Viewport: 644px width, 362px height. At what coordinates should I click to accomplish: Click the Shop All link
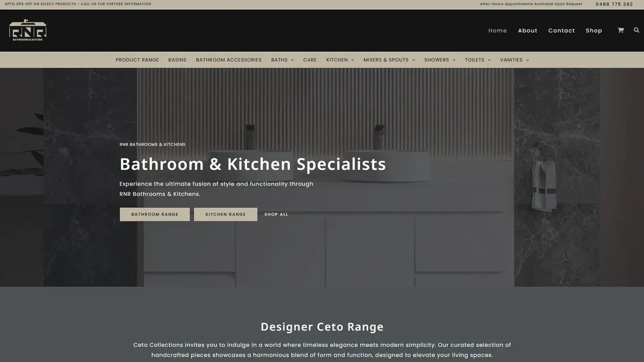[x=276, y=214]
